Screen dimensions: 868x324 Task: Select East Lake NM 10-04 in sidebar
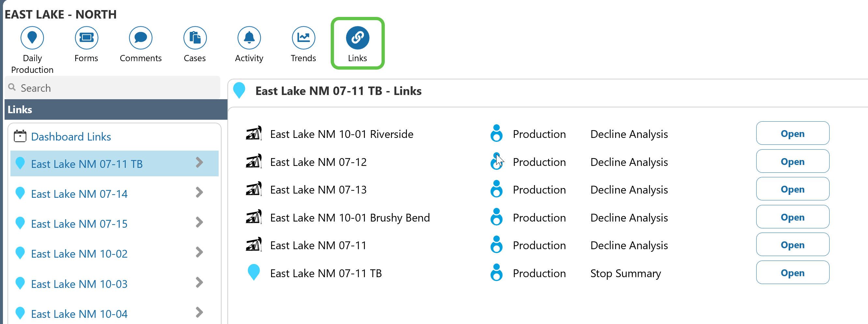pos(79,314)
